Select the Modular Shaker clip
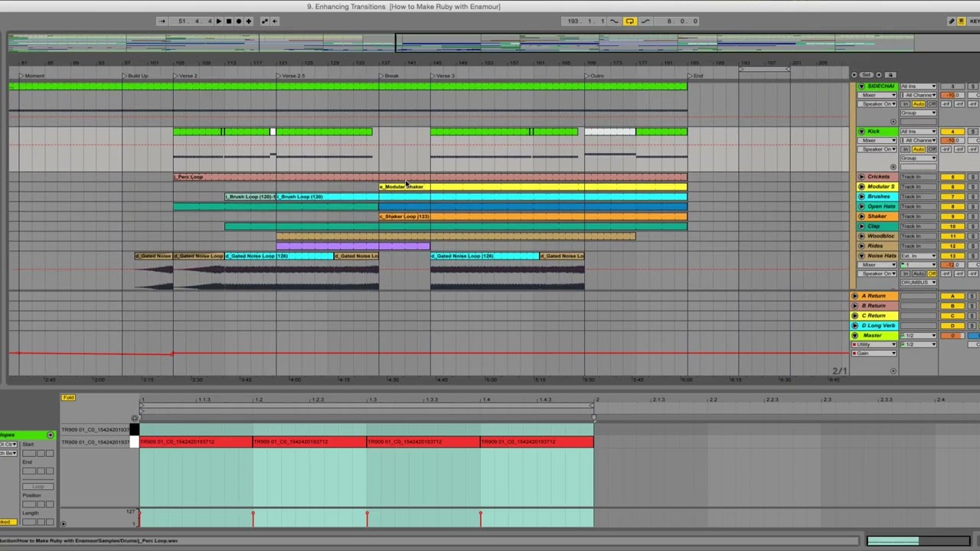 pos(533,187)
